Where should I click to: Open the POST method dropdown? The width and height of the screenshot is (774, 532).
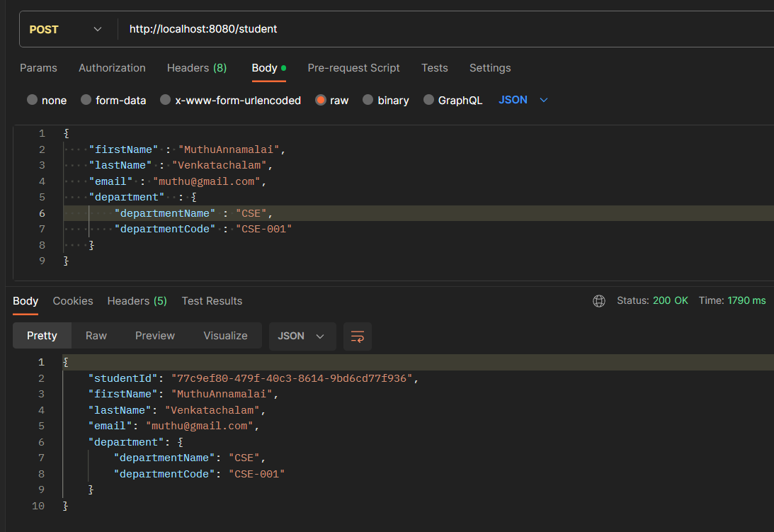66,29
